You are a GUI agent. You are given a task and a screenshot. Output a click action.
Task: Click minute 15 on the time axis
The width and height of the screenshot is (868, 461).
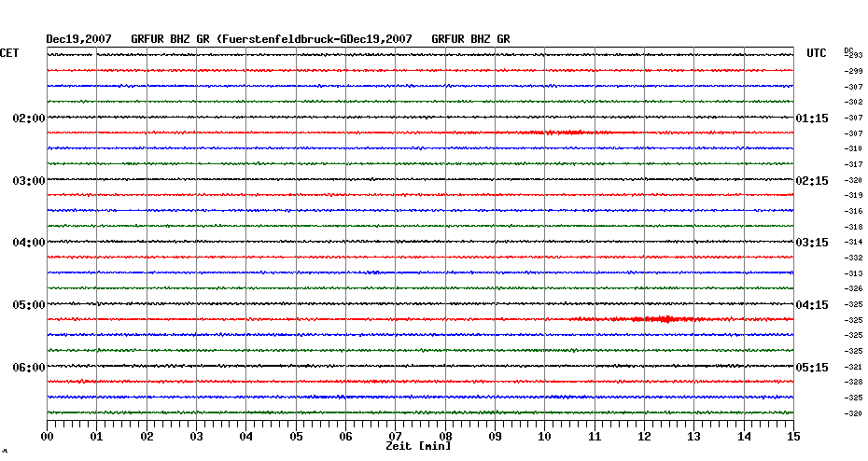pyautogui.click(x=794, y=436)
